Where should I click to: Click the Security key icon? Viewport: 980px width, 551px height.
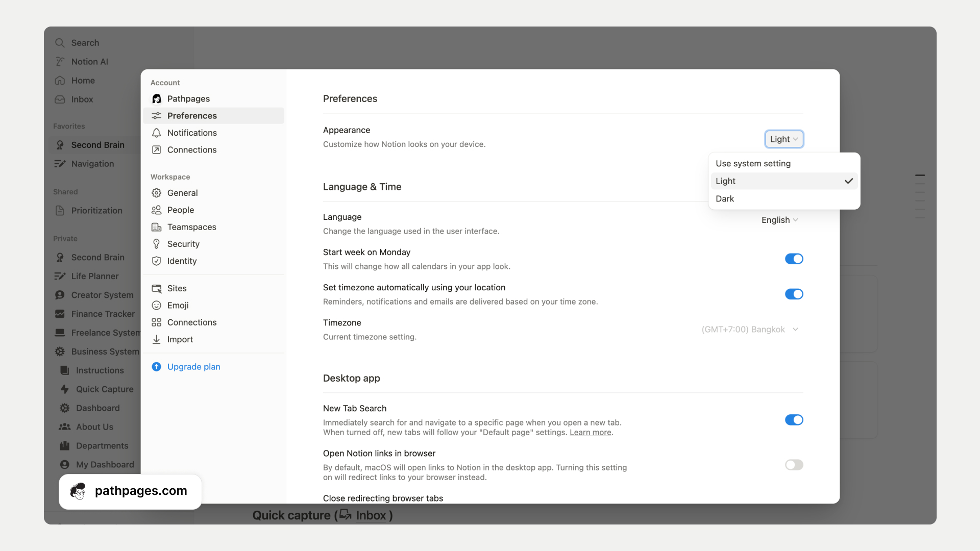pos(157,244)
